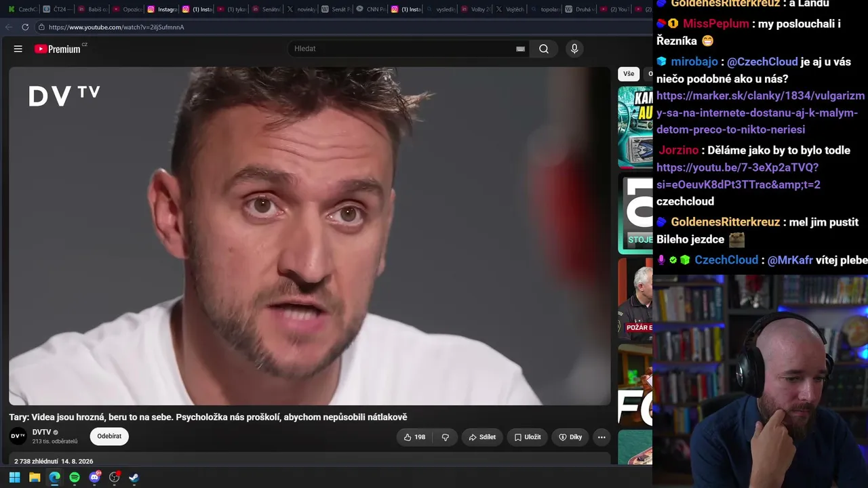Dislike the DVTV video
Image resolution: width=868 pixels, height=488 pixels.
point(446,437)
